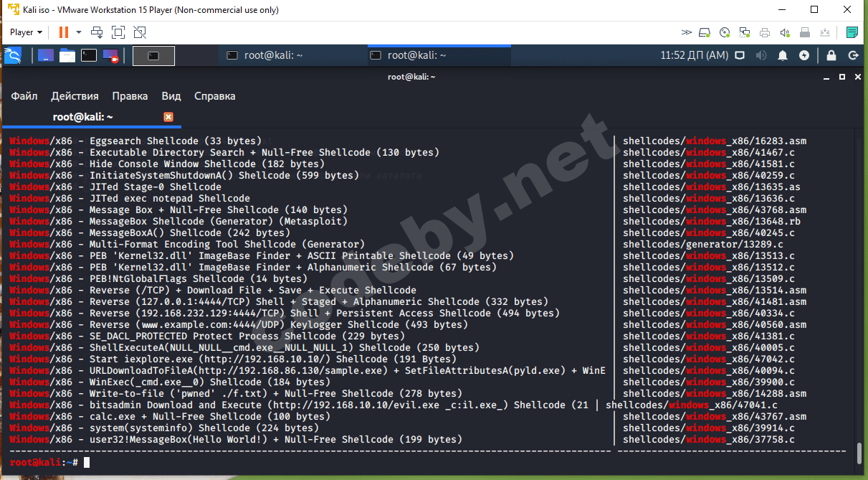Image resolution: width=868 pixels, height=480 pixels.
Task: Enter VMware full screen mode
Action: pyautogui.click(x=118, y=32)
